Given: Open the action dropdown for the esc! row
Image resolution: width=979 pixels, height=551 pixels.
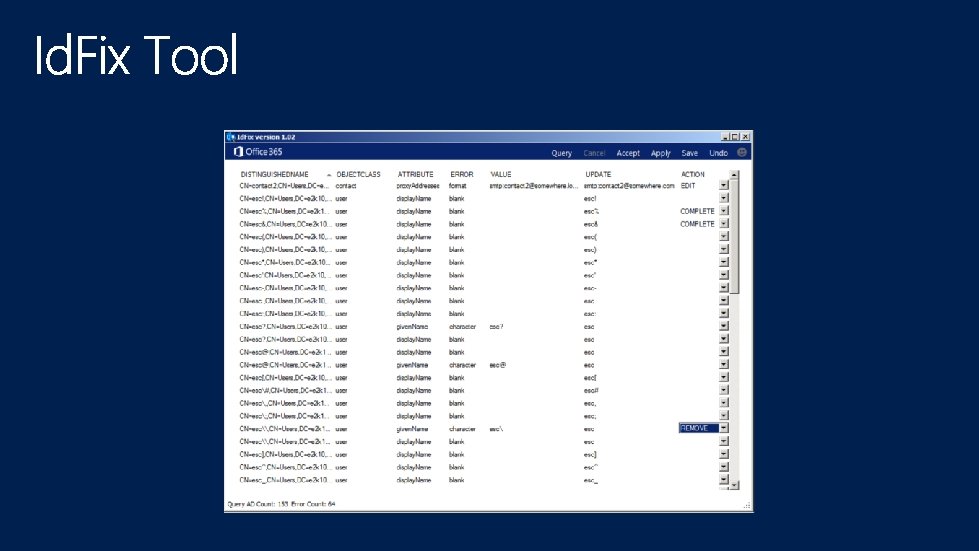Looking at the screenshot, I should (724, 198).
